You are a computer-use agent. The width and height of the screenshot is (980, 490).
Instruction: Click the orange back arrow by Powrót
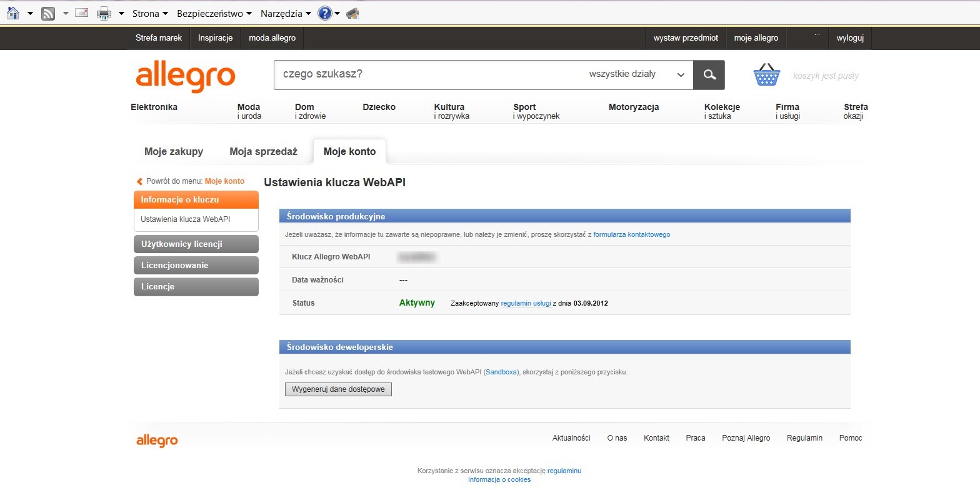click(x=139, y=181)
